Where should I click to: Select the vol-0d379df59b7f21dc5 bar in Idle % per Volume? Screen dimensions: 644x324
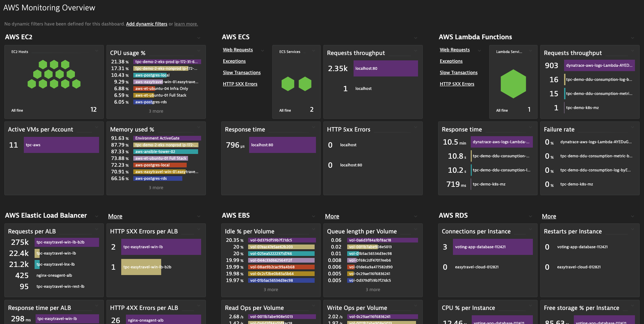[x=282, y=240]
